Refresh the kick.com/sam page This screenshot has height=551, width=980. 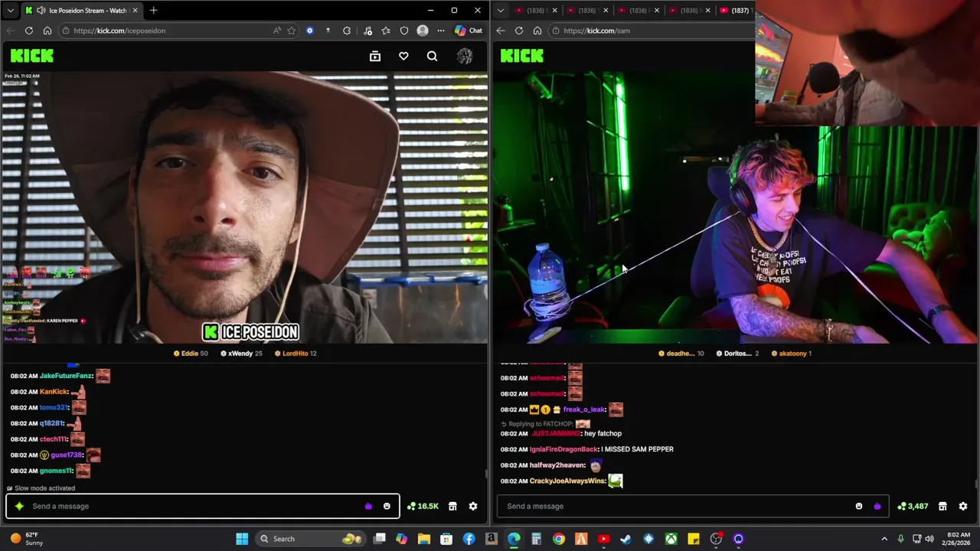(518, 31)
